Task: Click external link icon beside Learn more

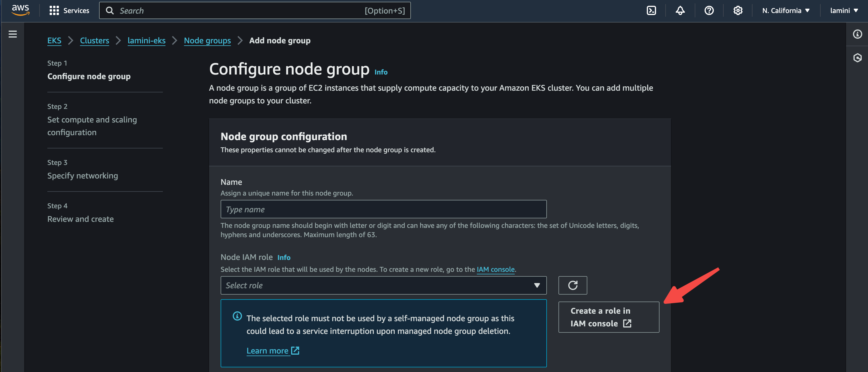Action: [x=295, y=350]
